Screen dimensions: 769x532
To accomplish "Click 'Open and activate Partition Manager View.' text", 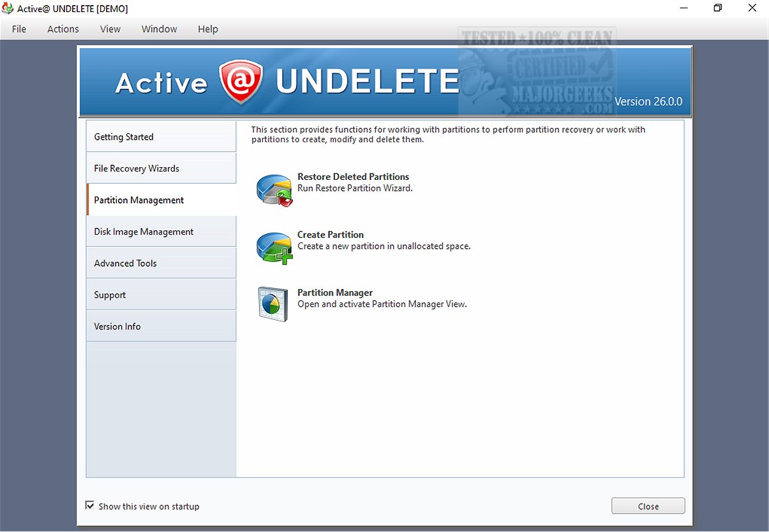I will (382, 304).
